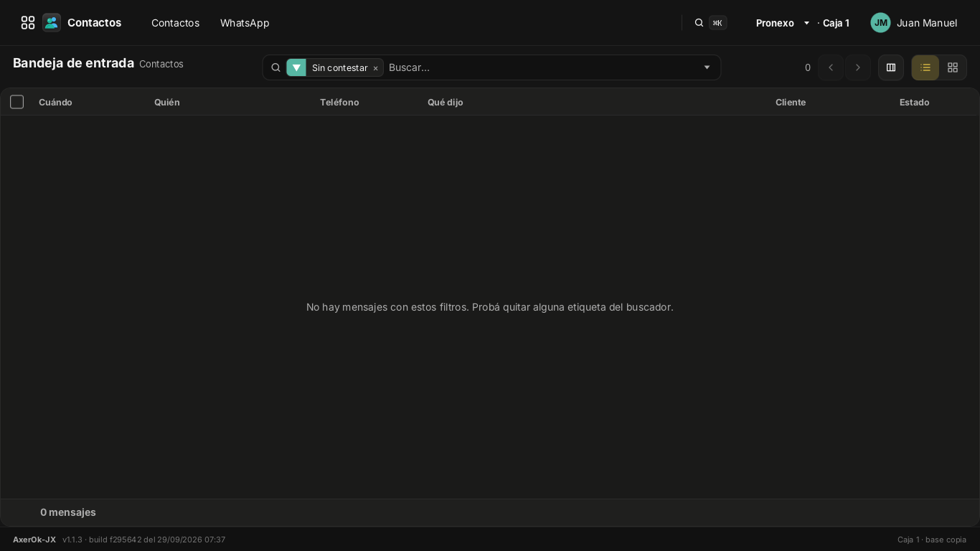980x551 pixels.
Task: Sort by the Cuándo column header
Action: pos(55,103)
